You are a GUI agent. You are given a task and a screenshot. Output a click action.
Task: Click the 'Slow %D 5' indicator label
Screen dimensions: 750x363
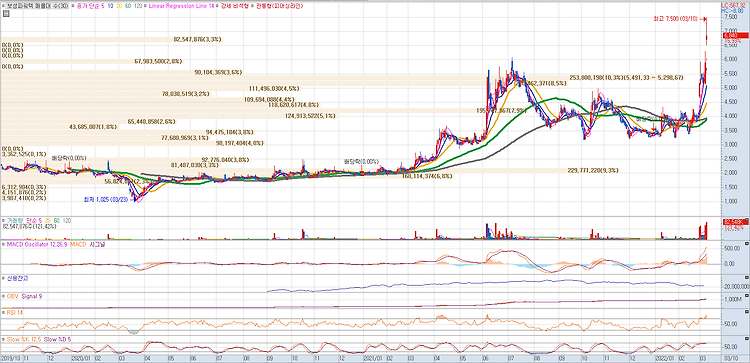[56, 339]
